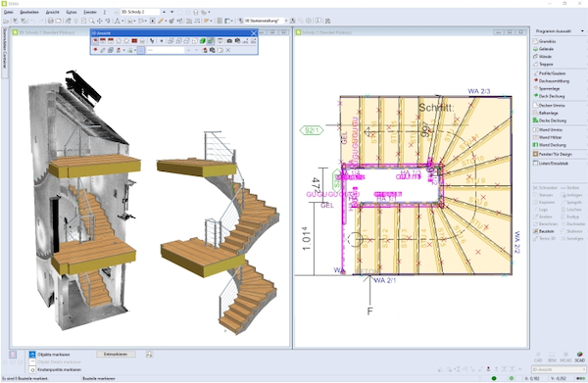Open the Treppen module in right sidebar

click(x=545, y=64)
